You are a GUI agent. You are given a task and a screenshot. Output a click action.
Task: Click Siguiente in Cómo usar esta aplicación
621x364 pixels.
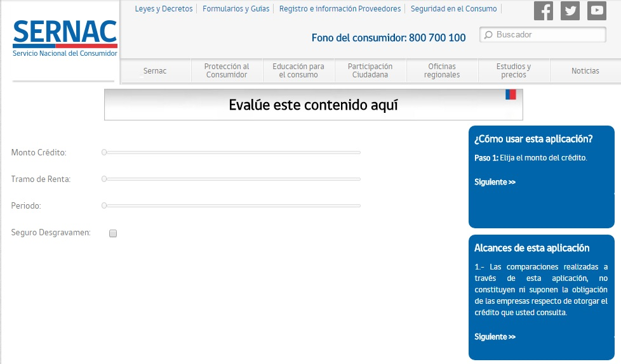[x=495, y=182]
